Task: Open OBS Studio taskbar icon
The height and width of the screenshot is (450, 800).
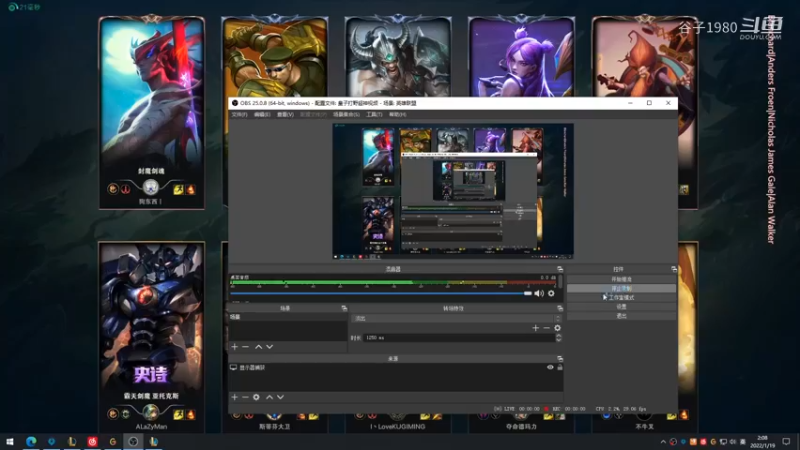Action: (x=133, y=441)
